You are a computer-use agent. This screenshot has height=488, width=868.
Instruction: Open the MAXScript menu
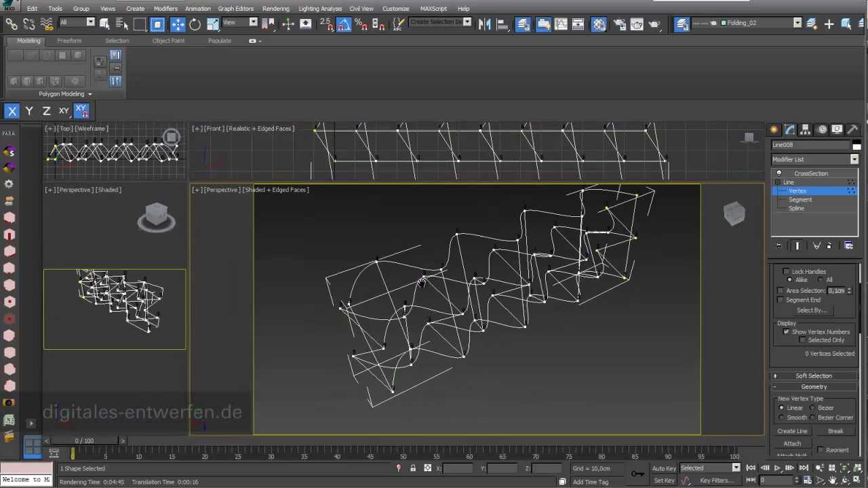coord(435,9)
